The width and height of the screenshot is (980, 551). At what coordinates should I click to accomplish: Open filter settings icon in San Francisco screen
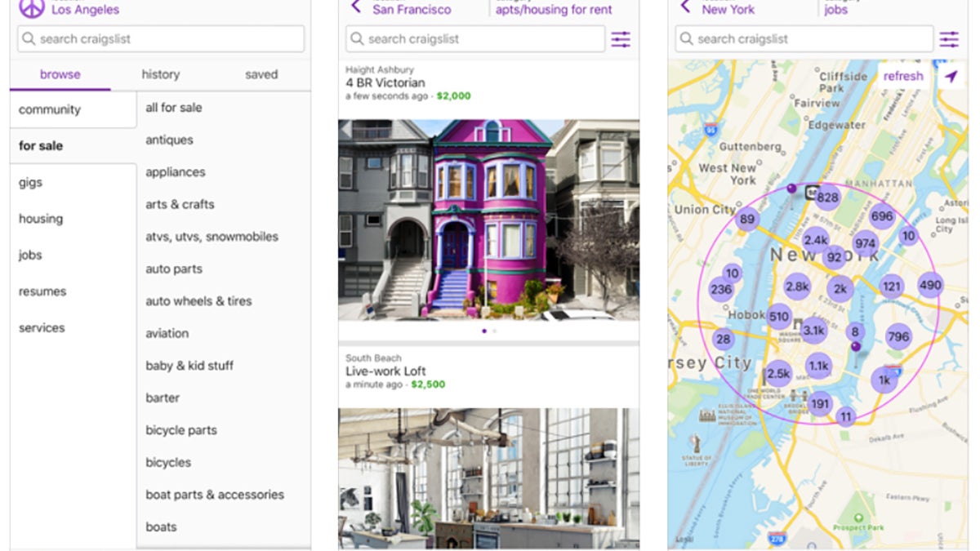tap(621, 39)
